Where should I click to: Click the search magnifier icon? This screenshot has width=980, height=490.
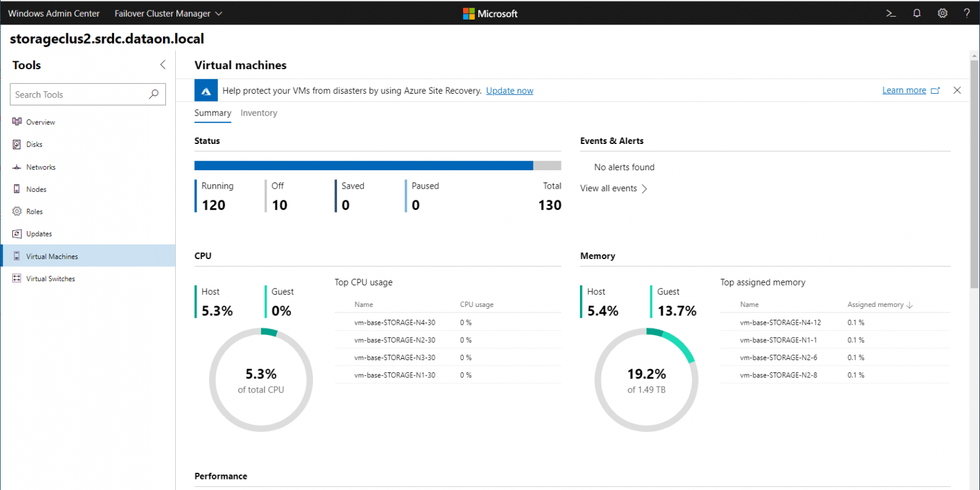click(154, 94)
